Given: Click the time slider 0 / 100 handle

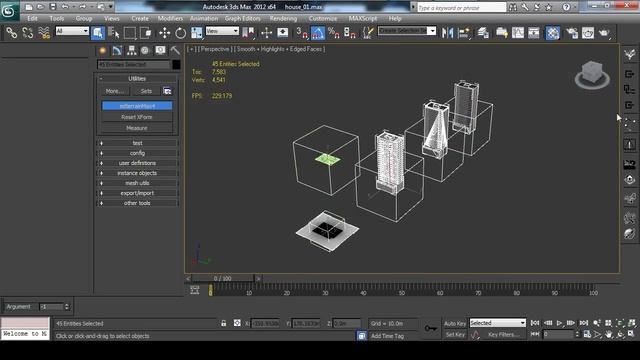Looking at the screenshot, I should [x=222, y=278].
